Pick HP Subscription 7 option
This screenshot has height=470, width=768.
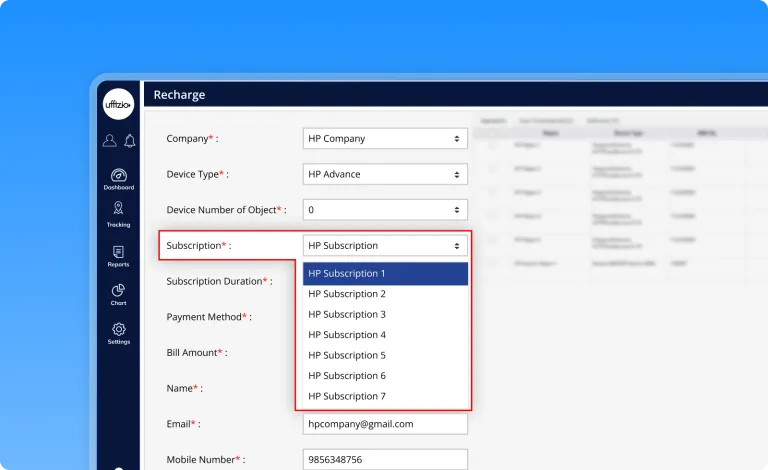385,397
